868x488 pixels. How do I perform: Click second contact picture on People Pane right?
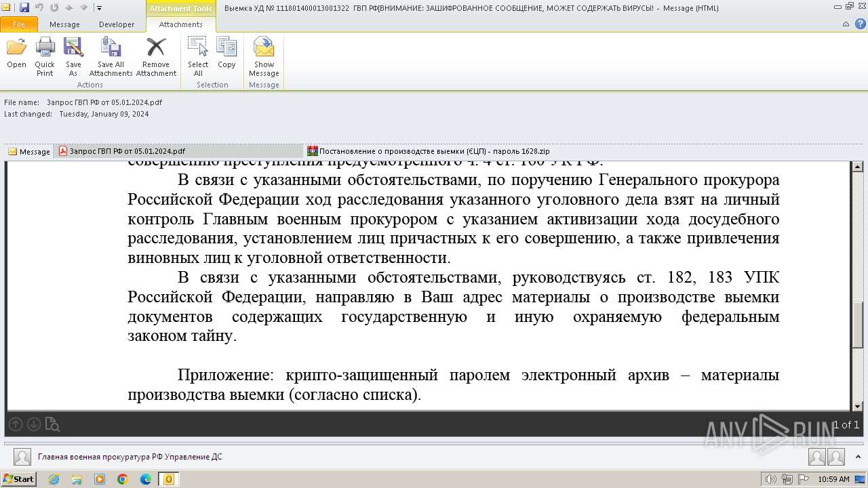click(835, 457)
